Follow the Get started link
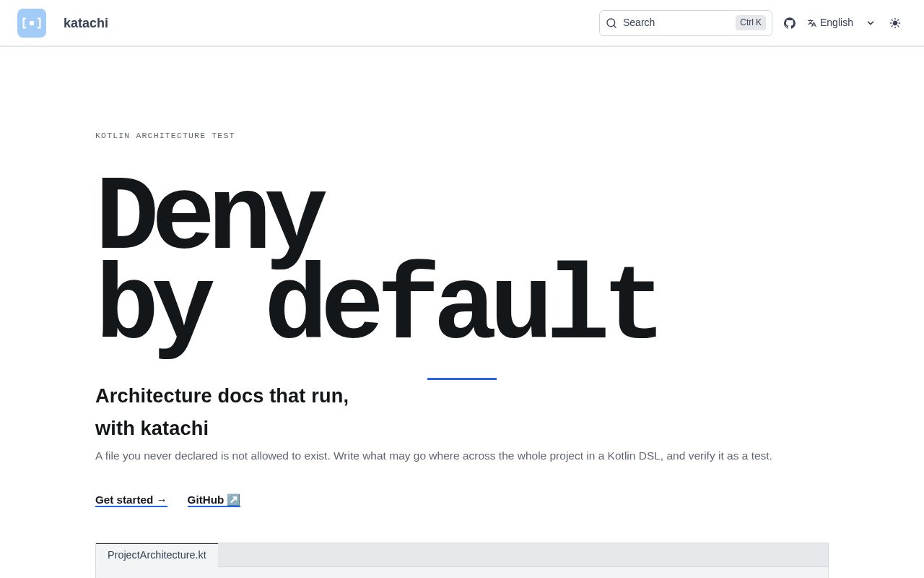 (131, 500)
